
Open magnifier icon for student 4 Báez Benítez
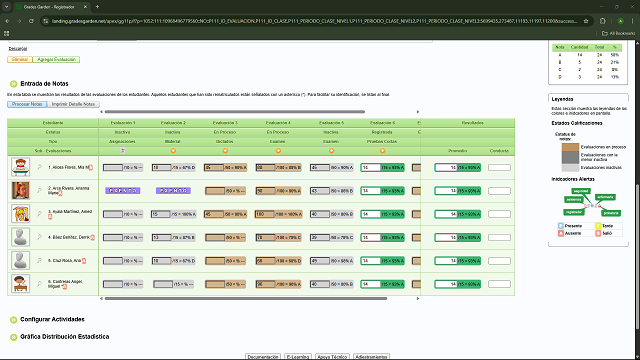point(40,237)
